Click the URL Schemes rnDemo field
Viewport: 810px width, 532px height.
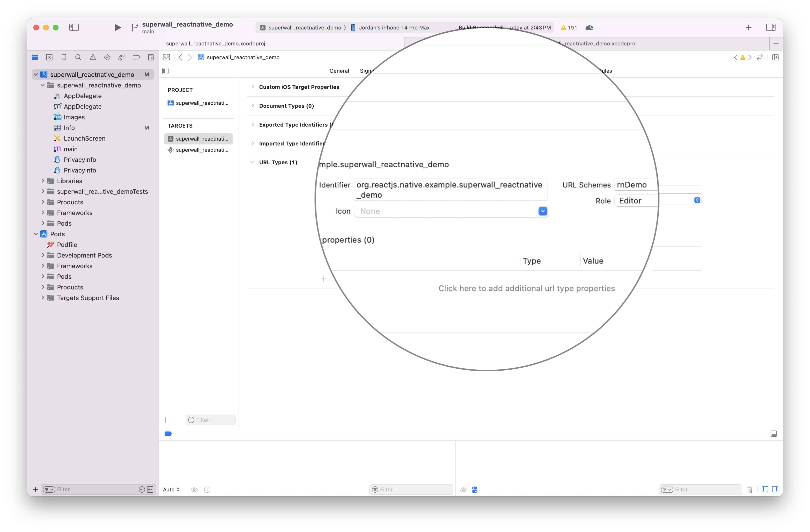tap(632, 185)
